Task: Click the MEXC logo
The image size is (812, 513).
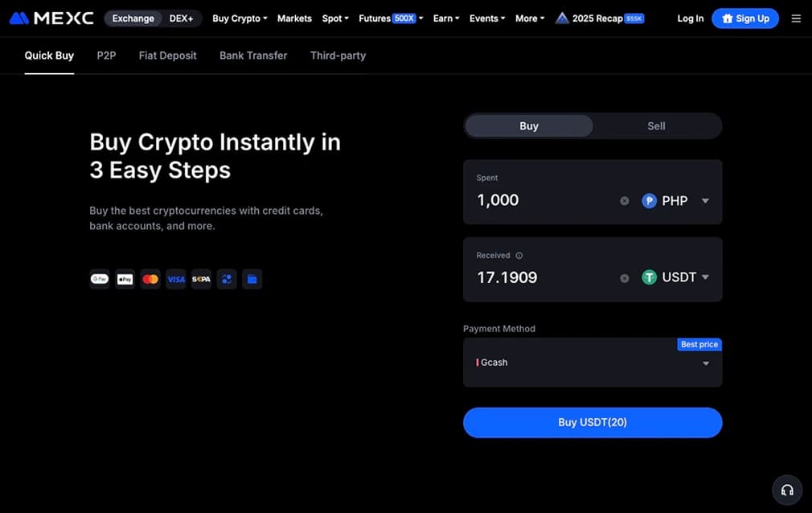Action: (51, 18)
